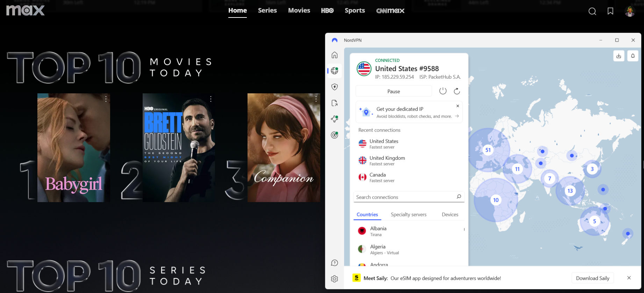Click the Europe cluster marked 51 on map
This screenshot has height=293, width=644.
[488, 150]
